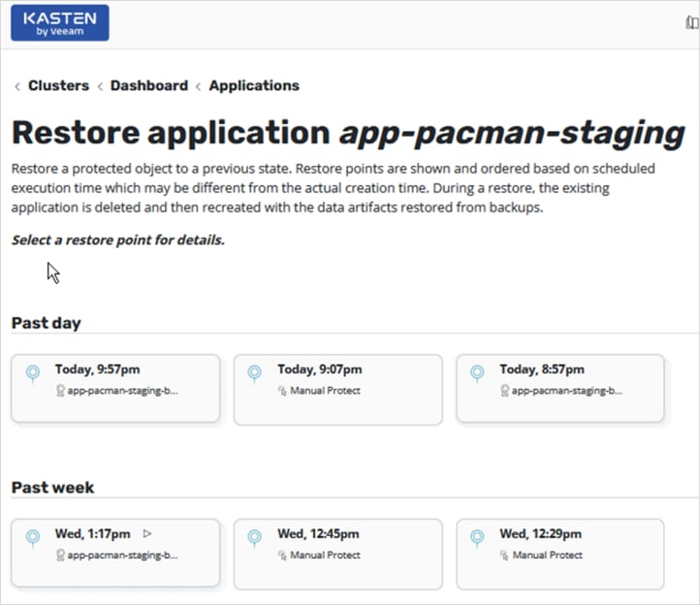Click policy name on Wed 1:17pm card

coord(123,555)
